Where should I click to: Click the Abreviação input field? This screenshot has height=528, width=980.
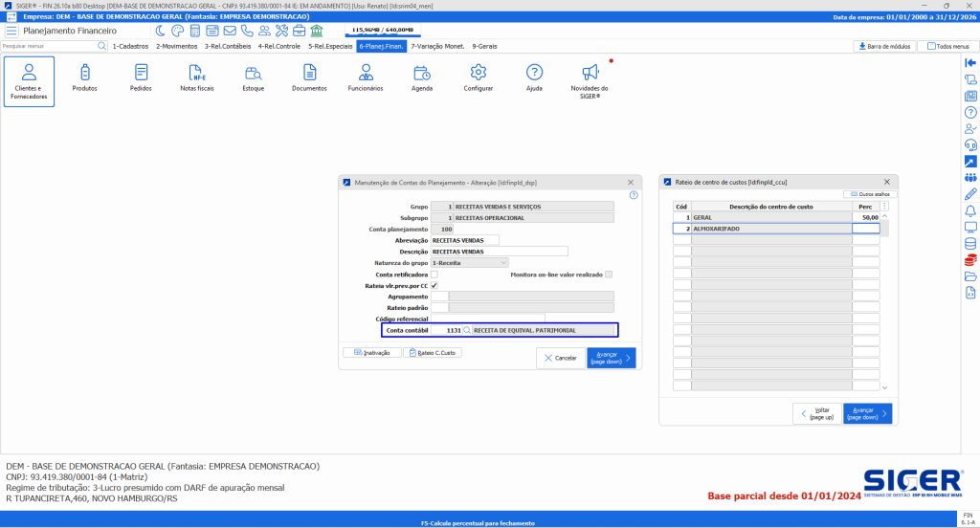click(464, 241)
